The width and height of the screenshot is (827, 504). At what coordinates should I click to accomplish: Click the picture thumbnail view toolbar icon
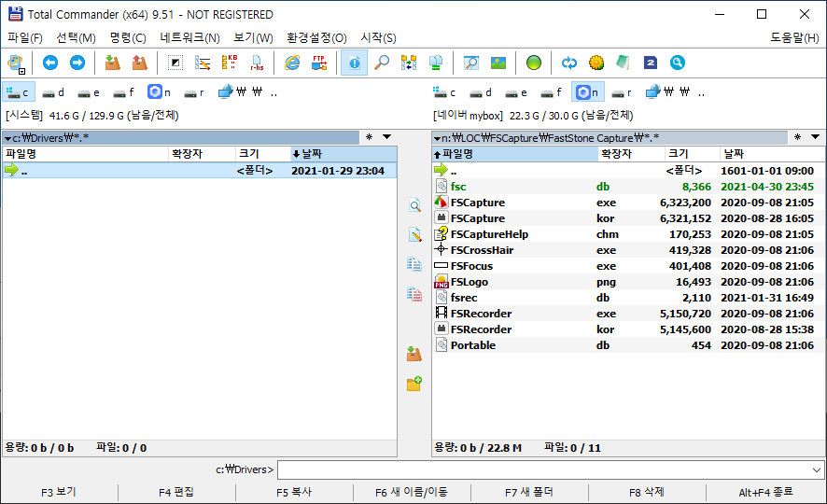coord(498,63)
